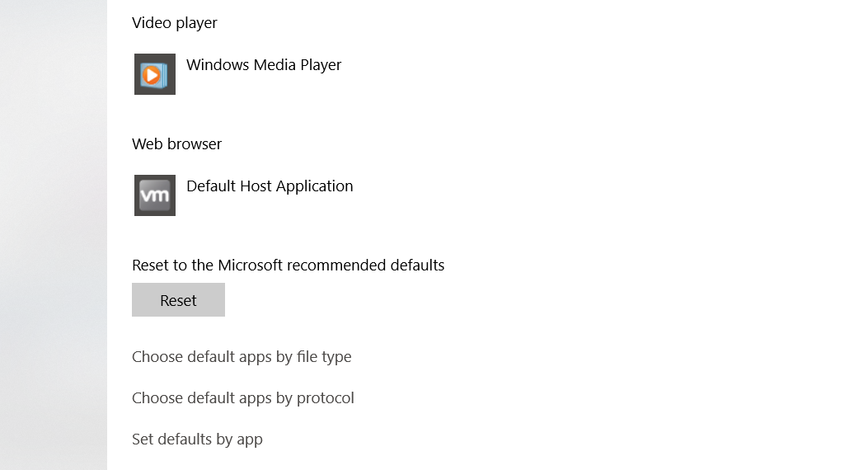868x470 pixels.
Task: Click the "vm" logo tile under Web browser
Action: pyautogui.click(x=155, y=195)
